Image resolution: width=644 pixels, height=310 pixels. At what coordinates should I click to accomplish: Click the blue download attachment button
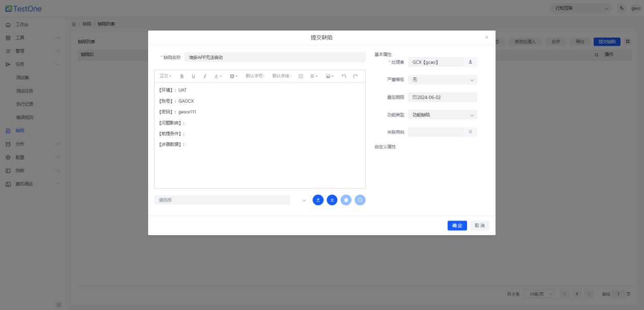coord(332,200)
